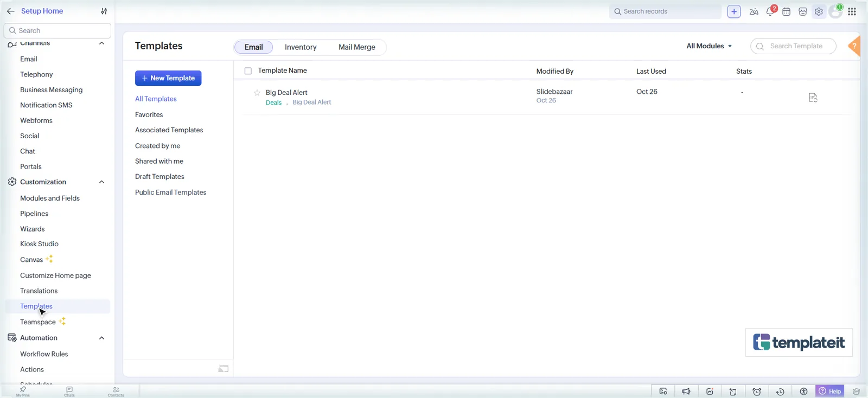Open the calendar icon in top bar
The image size is (868, 398).
pyautogui.click(x=786, y=11)
